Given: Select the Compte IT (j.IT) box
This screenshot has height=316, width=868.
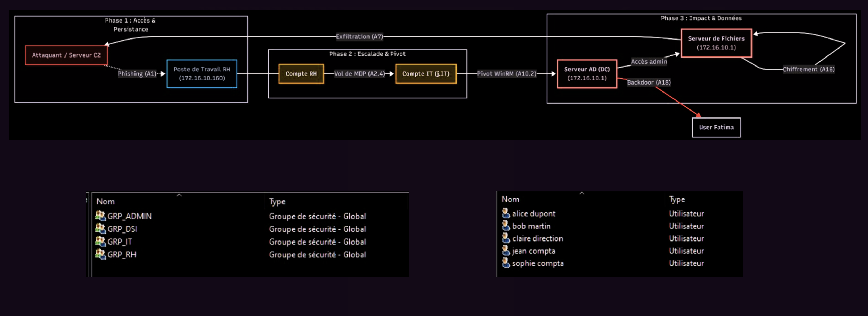Looking at the screenshot, I should pos(425,74).
